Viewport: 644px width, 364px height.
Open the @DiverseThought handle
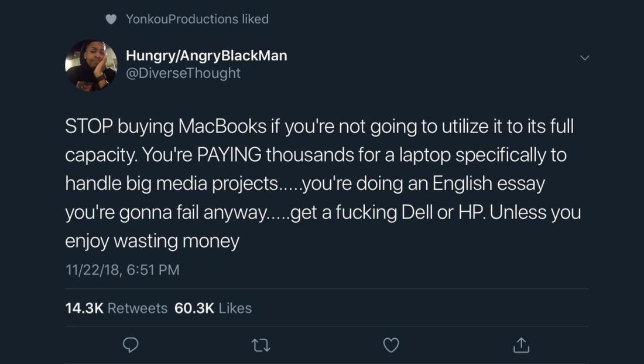(x=183, y=73)
